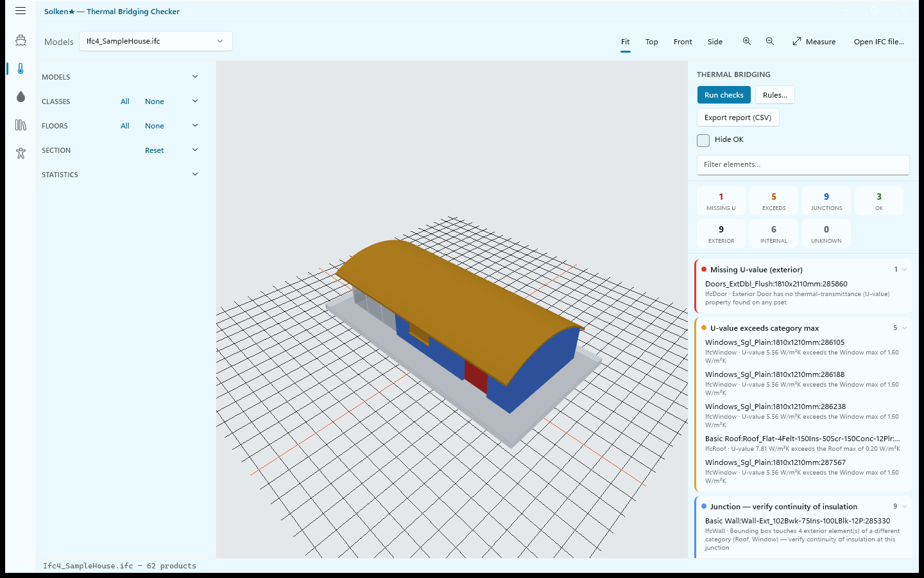Expand the CLASSES section chevron
924x578 pixels.
(x=195, y=101)
